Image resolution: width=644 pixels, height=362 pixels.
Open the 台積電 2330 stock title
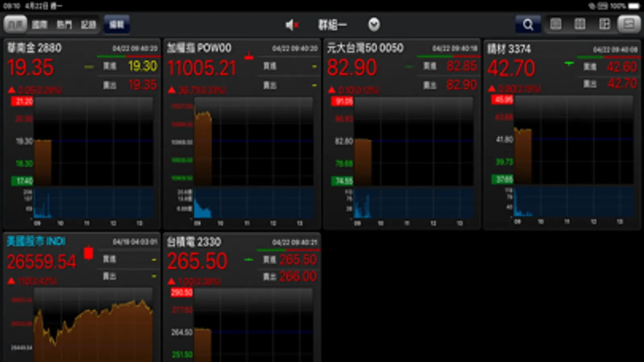pos(194,242)
